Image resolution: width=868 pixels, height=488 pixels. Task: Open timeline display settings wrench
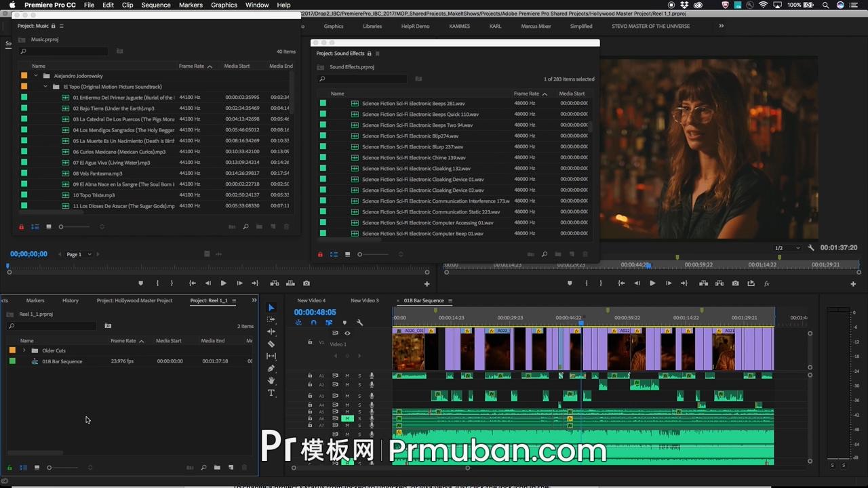point(359,323)
